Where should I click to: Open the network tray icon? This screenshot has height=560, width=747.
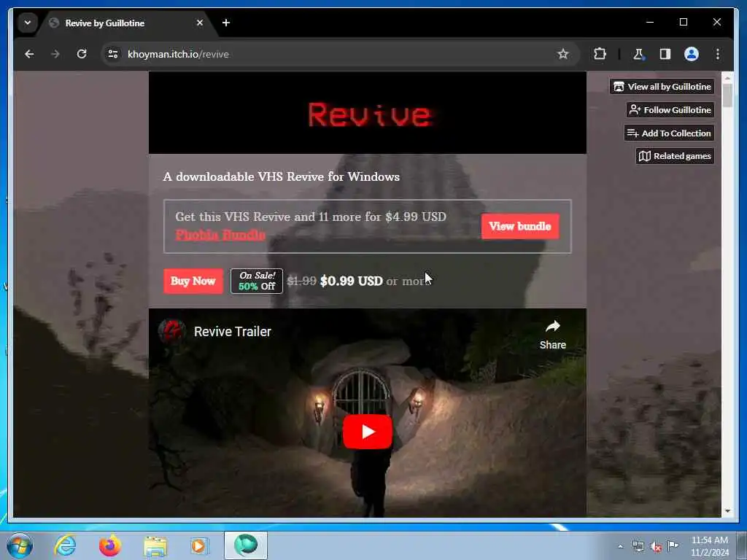point(638,547)
